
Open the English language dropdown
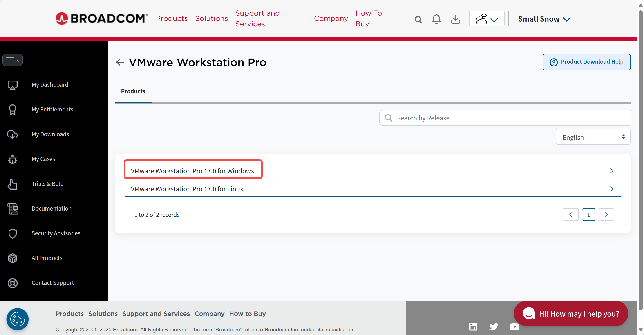593,137
